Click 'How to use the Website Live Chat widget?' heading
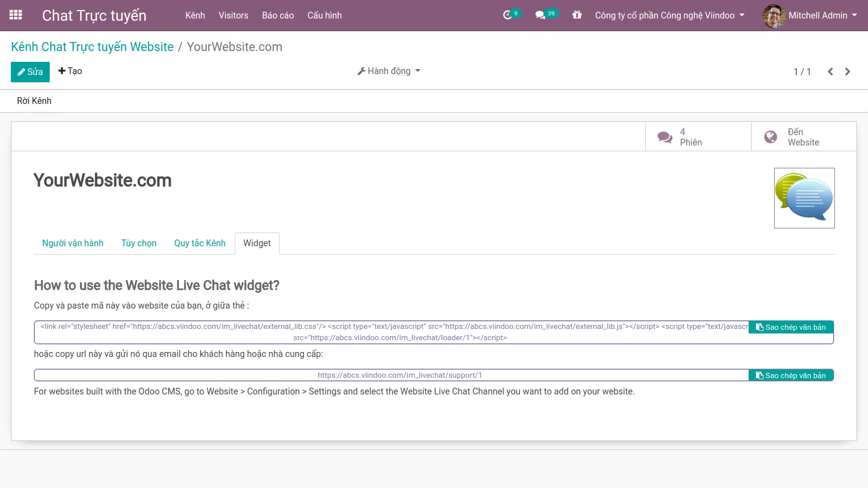The height and width of the screenshot is (488, 868). coord(156,285)
